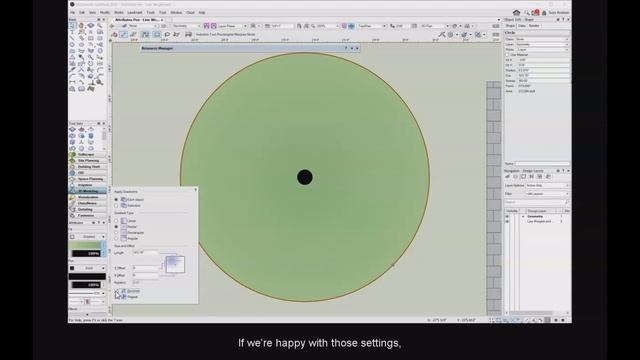Show Classes in Navigation palette
The image size is (640, 360).
click(508, 177)
